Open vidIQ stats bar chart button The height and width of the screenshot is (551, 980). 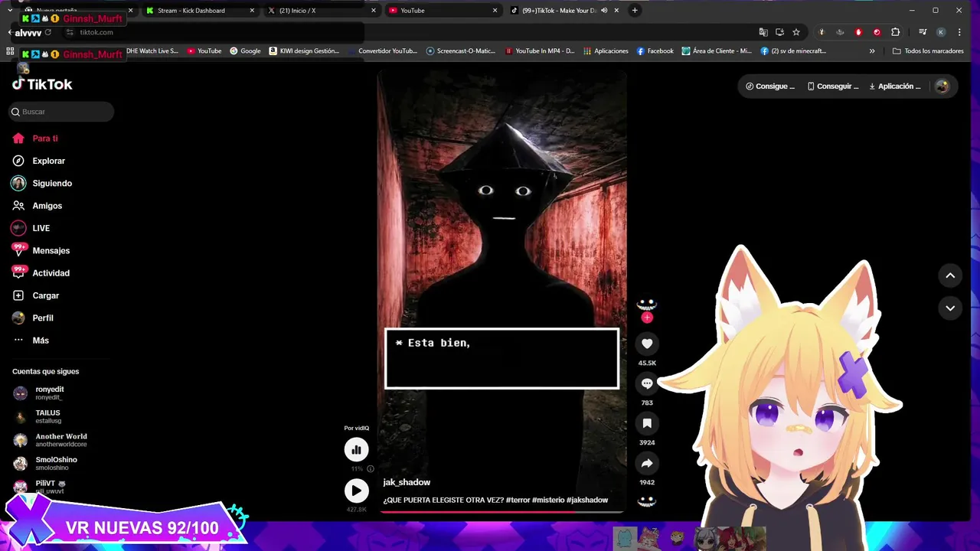coord(356,450)
